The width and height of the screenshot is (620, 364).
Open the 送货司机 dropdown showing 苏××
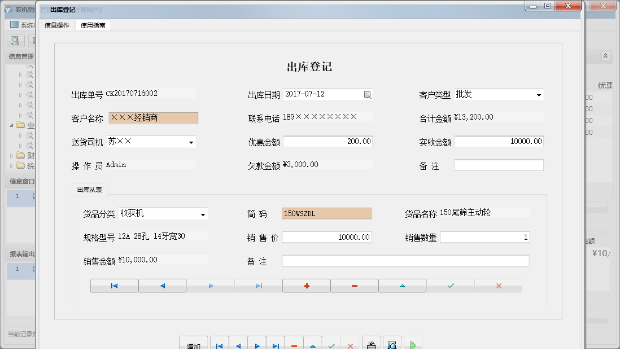pyautogui.click(x=192, y=142)
